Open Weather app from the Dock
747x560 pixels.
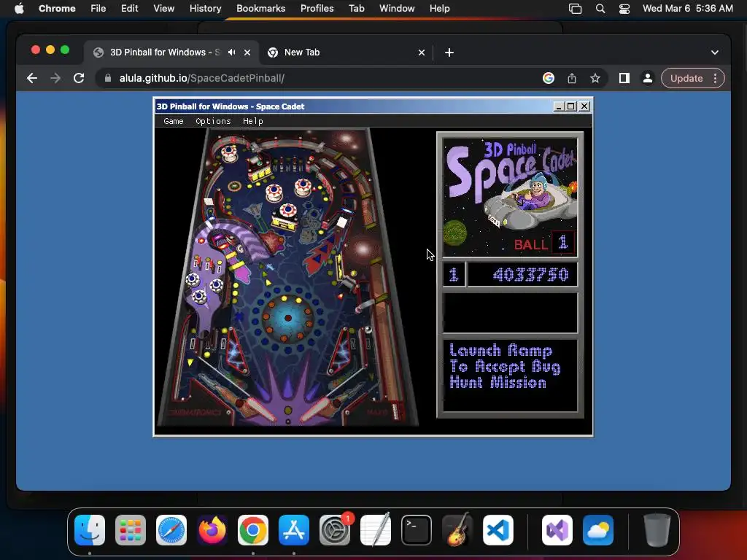[598, 530]
